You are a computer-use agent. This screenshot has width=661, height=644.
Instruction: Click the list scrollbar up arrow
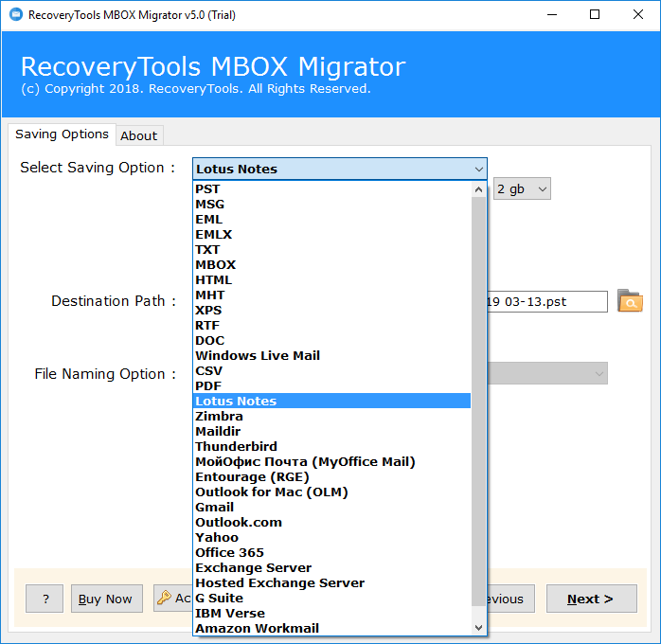[x=478, y=189]
